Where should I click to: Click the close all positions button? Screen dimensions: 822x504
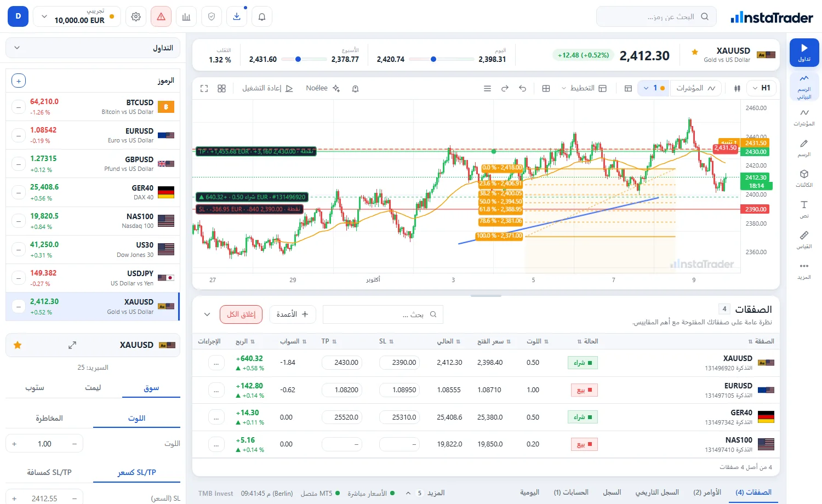point(241,314)
